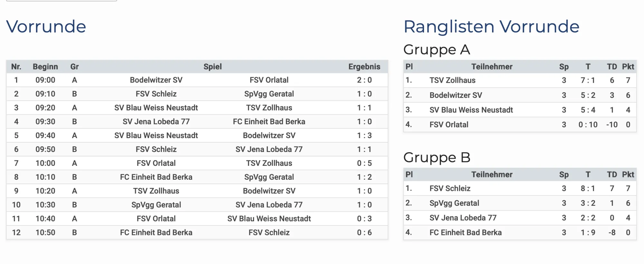
Task: Select TSV Zollhaus in Gruppe A ranking
Action: pos(452,80)
